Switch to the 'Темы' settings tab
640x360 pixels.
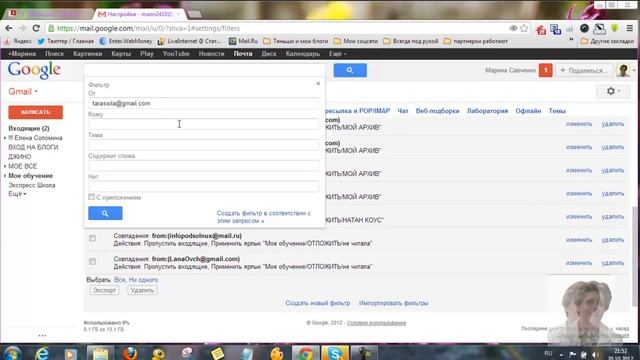coord(557,111)
